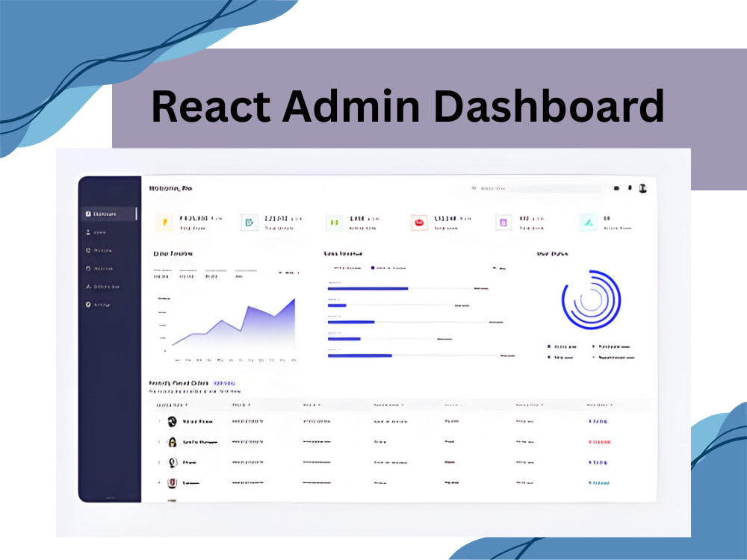
Task: Click the yellow stat card icon
Action: (x=164, y=223)
